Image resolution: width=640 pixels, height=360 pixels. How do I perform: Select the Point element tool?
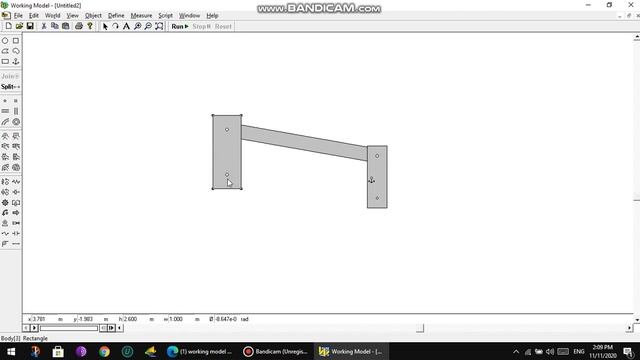(5, 101)
